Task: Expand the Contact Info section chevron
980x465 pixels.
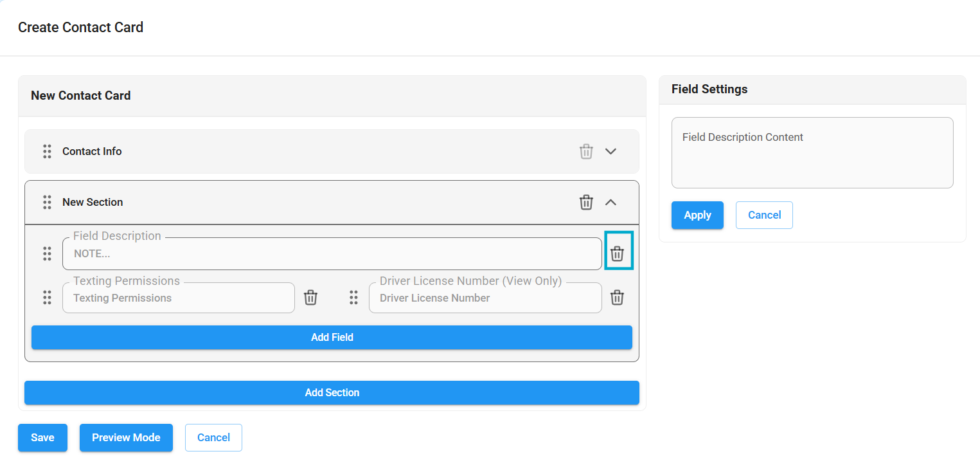Action: 611,151
